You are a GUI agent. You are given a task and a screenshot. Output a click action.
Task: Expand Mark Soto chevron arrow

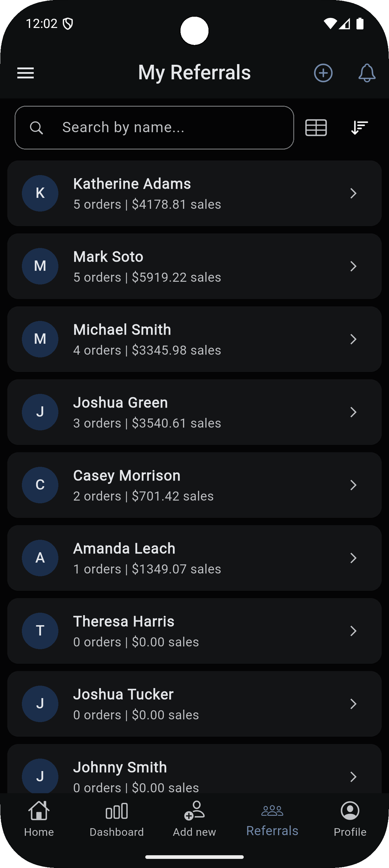tap(353, 266)
